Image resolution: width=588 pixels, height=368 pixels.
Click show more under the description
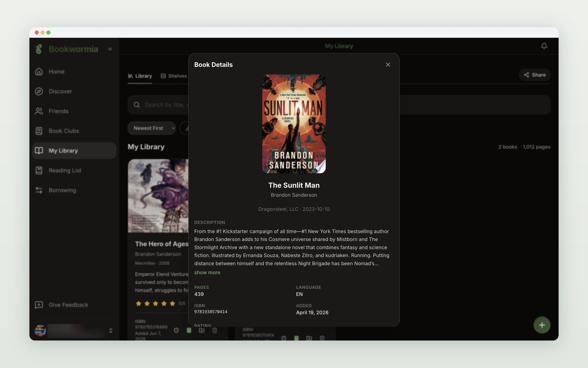click(207, 273)
